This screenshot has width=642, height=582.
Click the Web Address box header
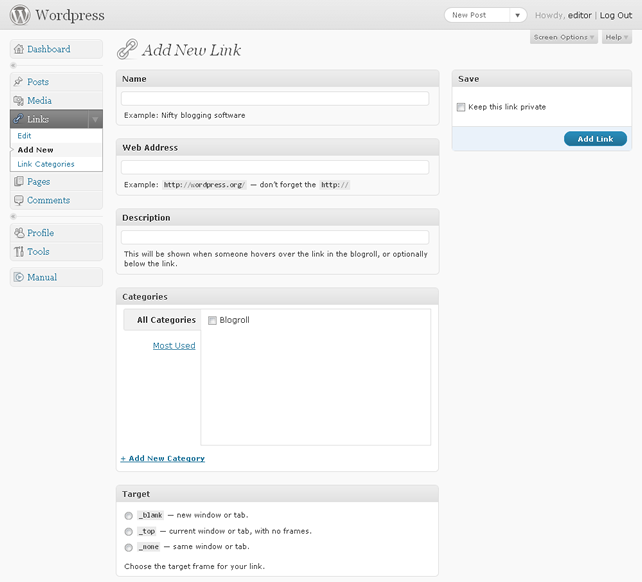click(x=277, y=147)
